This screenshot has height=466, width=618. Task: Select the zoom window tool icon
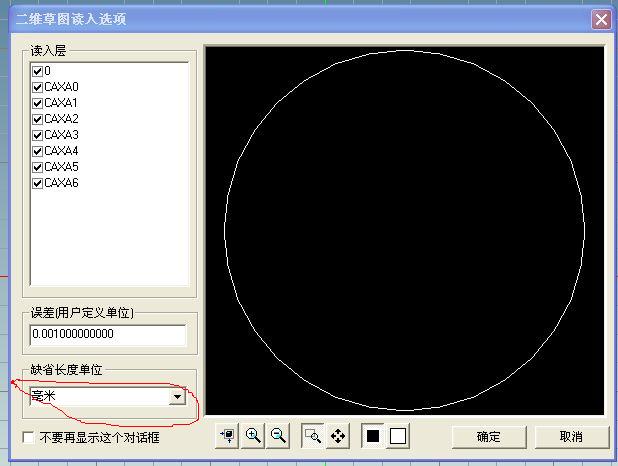click(313, 436)
